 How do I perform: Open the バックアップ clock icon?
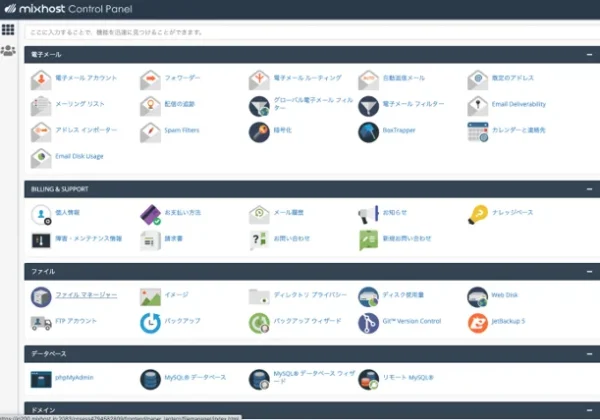(150, 323)
